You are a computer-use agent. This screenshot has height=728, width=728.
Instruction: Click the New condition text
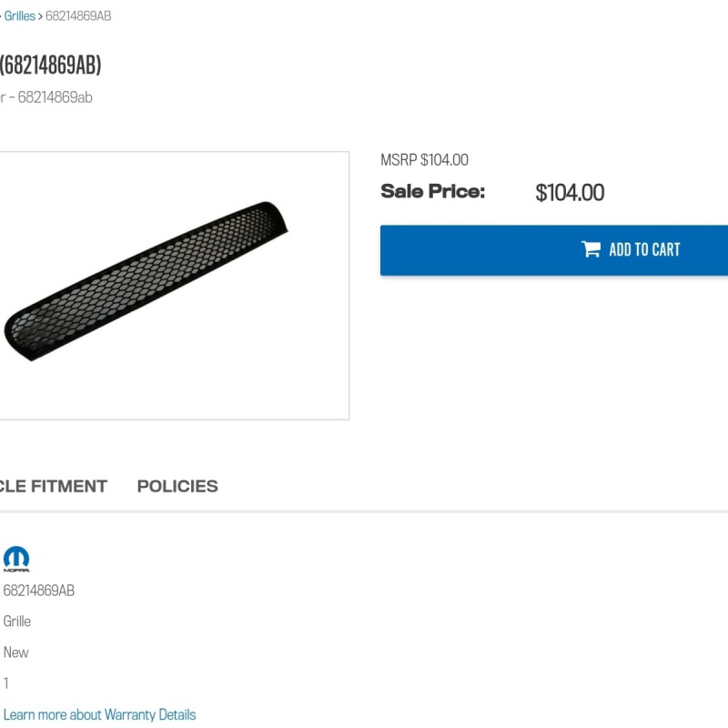[16, 652]
